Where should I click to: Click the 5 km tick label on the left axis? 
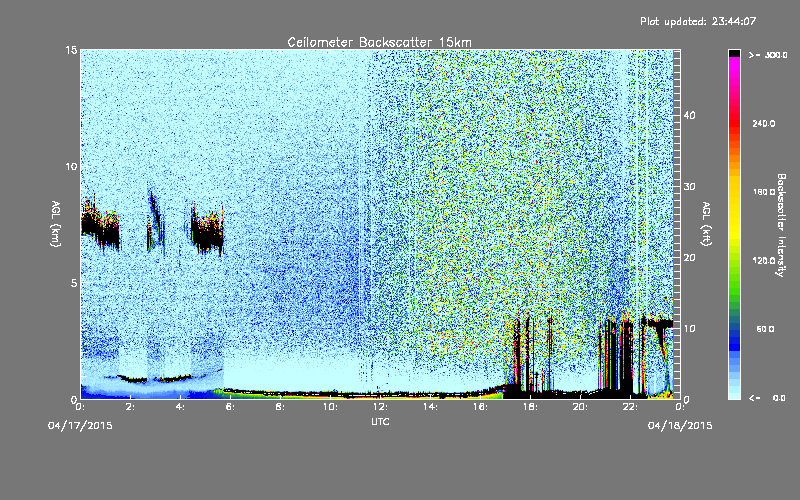[x=74, y=283]
